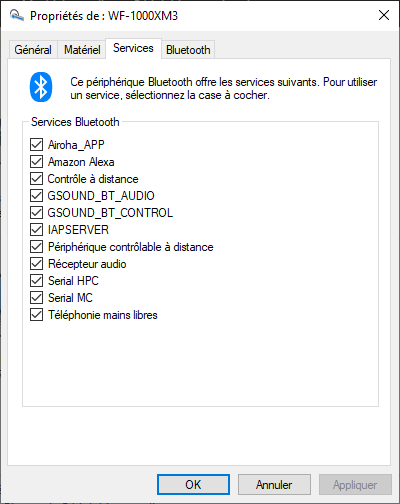
Task: Click the Annuler button
Action: 274,484
